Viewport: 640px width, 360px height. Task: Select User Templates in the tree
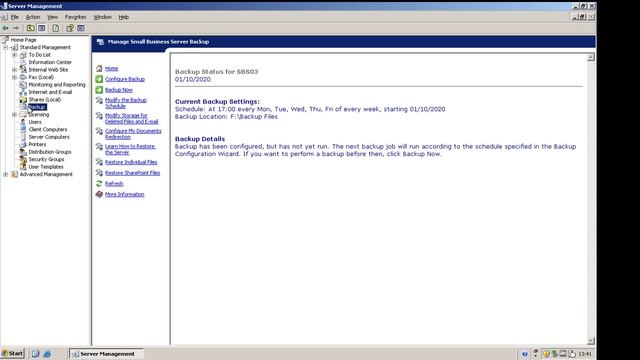click(x=46, y=167)
